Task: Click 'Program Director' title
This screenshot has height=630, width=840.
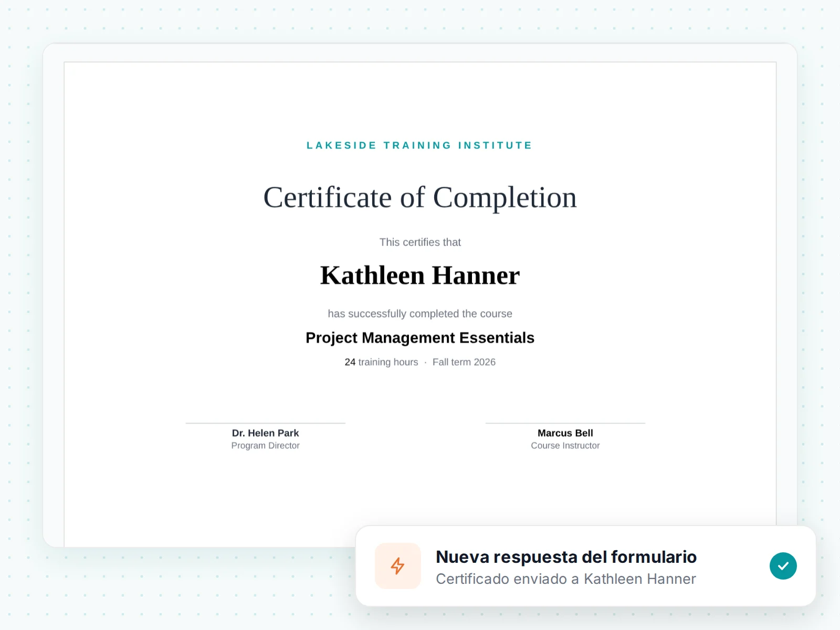Action: [265, 446]
